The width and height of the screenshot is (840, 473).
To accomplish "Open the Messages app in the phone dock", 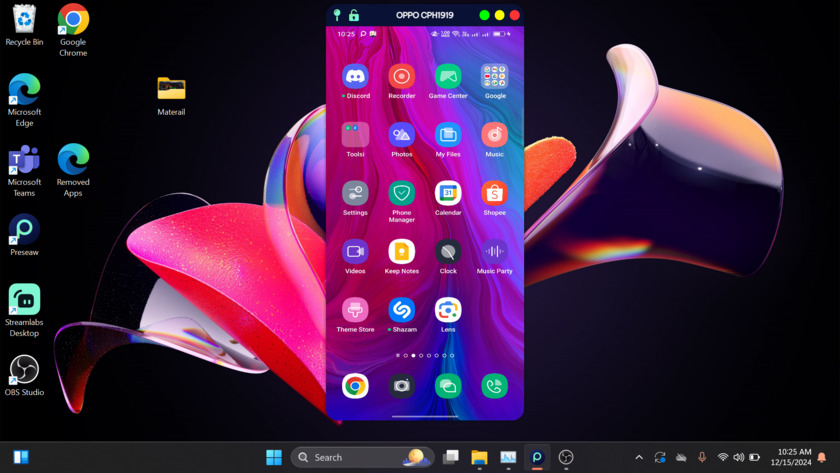I will click(448, 386).
